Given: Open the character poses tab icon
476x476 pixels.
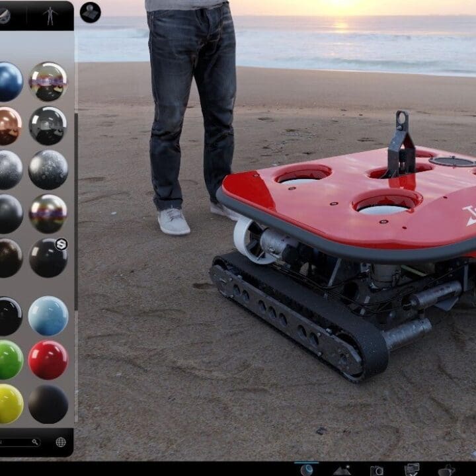Looking at the screenshot, I should pos(50,15).
